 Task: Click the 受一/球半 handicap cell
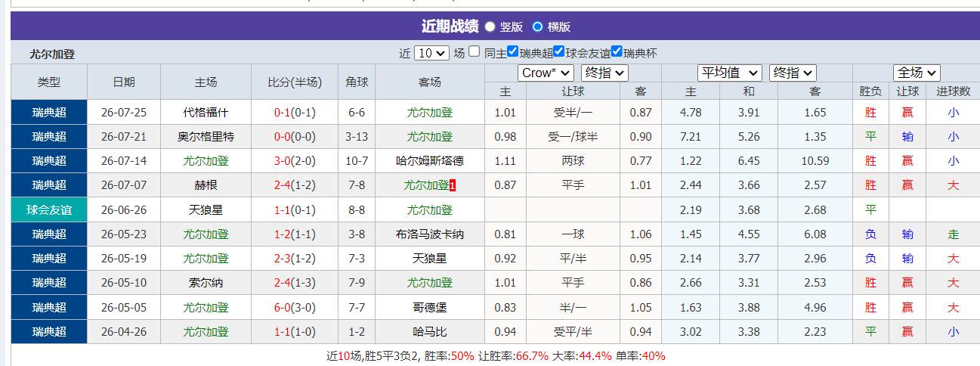point(573,136)
